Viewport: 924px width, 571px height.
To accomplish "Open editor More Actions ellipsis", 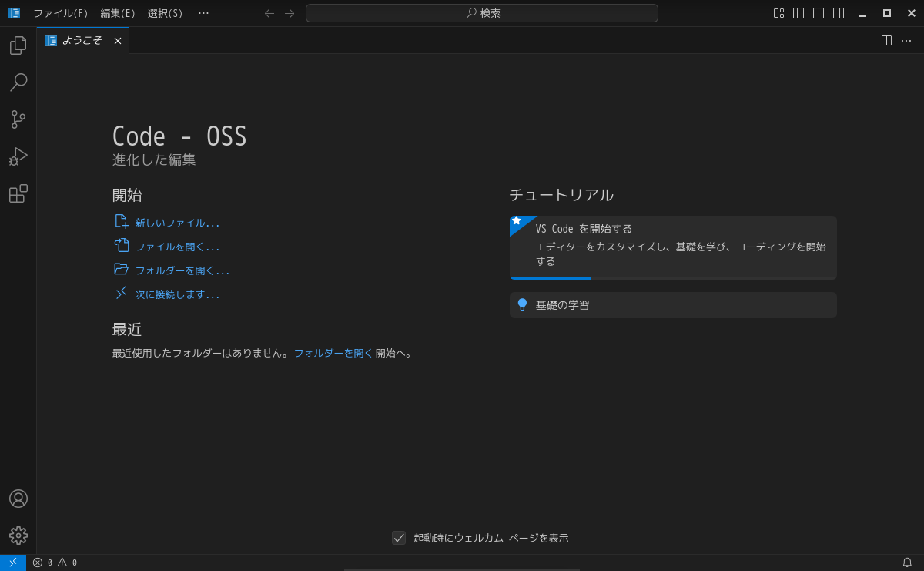I will click(x=906, y=40).
